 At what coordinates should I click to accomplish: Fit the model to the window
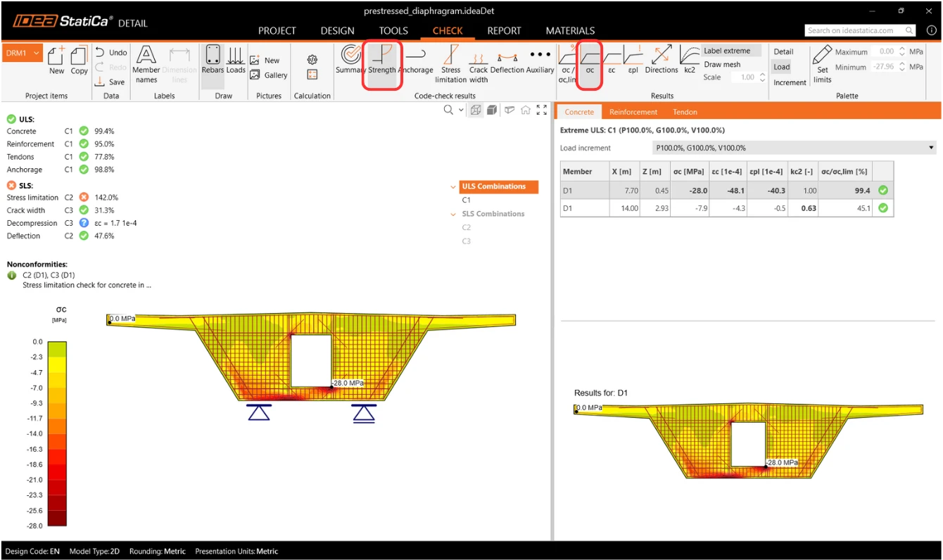[x=542, y=110]
